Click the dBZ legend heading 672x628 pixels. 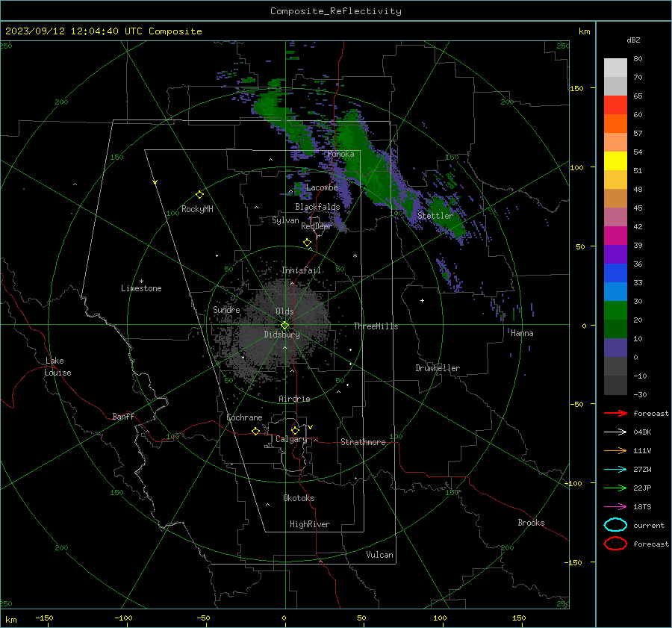(633, 40)
